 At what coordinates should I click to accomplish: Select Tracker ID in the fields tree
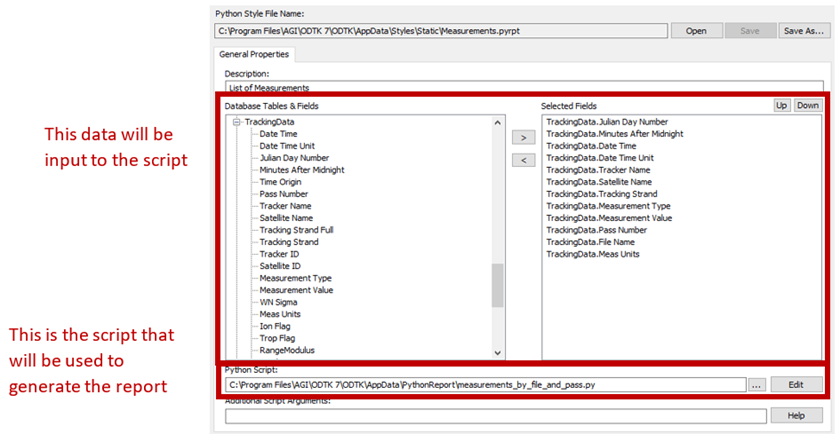279,254
